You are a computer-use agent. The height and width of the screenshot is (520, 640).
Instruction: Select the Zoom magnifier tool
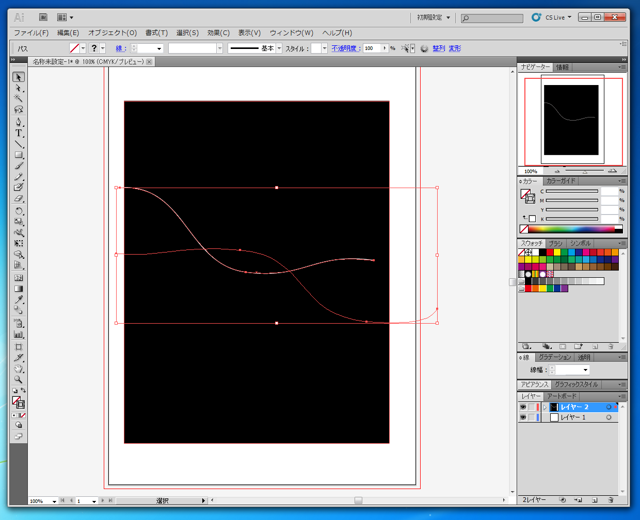point(18,380)
